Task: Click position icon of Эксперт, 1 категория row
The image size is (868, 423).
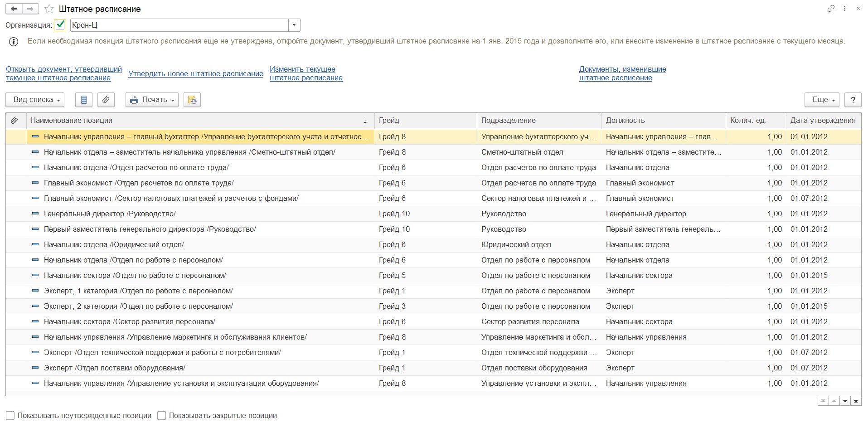Action: (35, 291)
